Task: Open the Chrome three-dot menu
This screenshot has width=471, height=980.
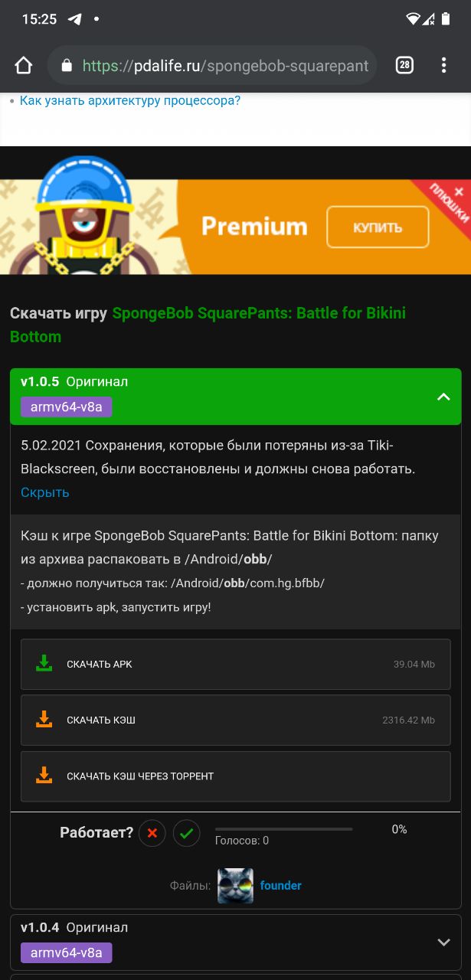Action: click(x=444, y=66)
